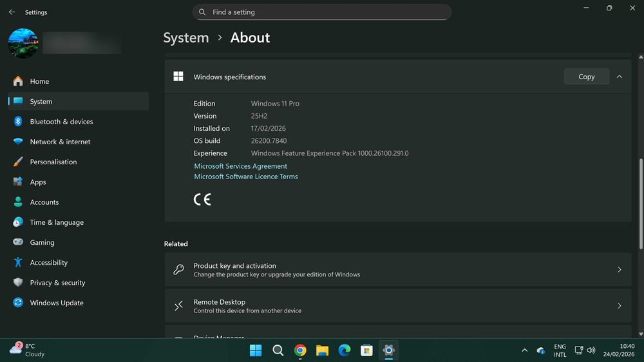Open File Explorer from taskbar

click(323, 350)
